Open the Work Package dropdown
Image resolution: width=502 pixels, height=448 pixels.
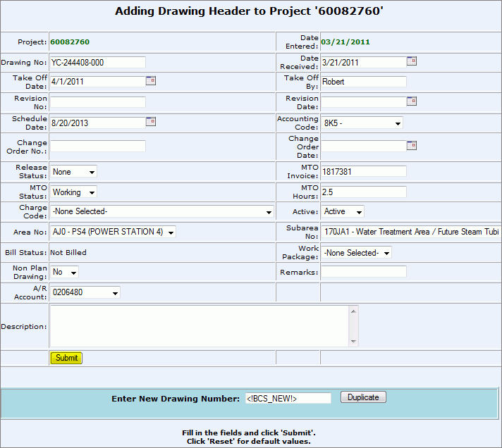point(356,252)
